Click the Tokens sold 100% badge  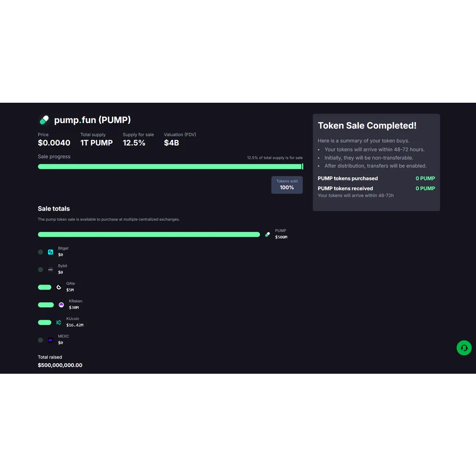pos(287,185)
